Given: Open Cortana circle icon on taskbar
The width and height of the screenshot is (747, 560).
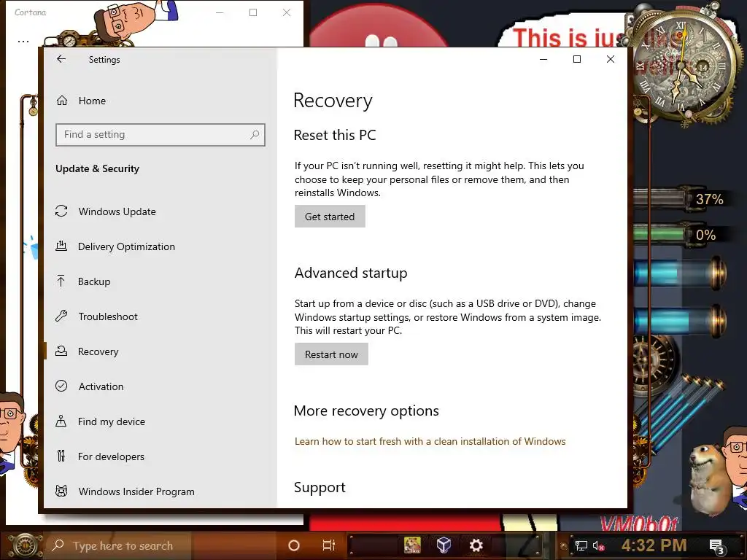Looking at the screenshot, I should (294, 545).
